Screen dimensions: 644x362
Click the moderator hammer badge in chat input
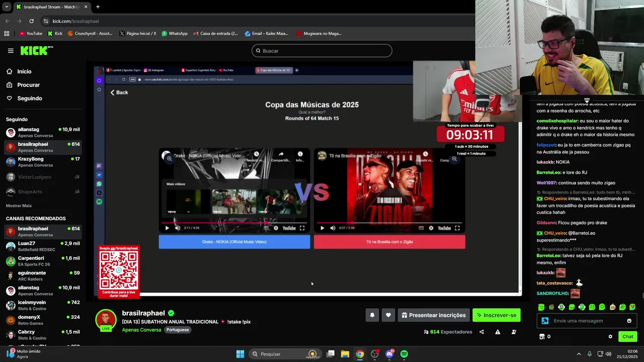545,321
